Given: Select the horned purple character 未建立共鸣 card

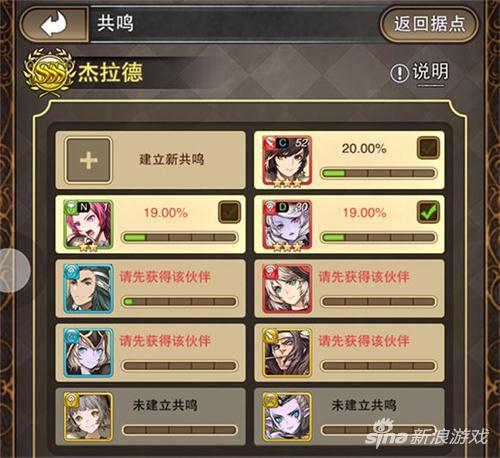Looking at the screenshot, I should pos(349,417).
